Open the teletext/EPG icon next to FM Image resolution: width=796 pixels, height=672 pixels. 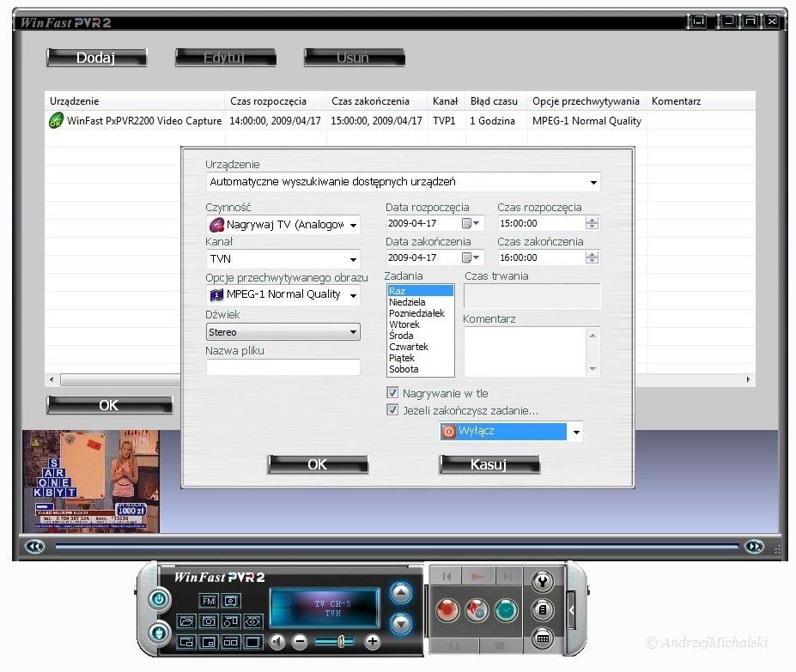(231, 601)
